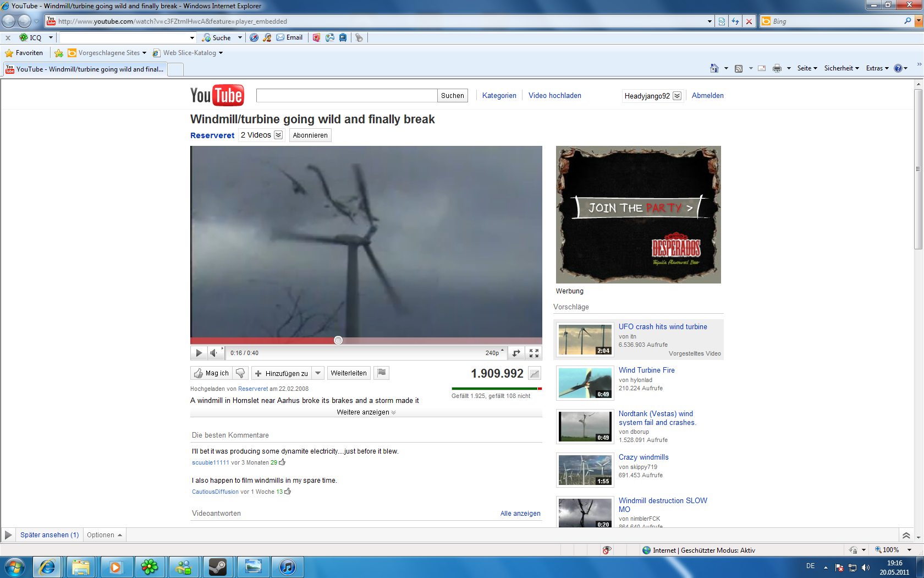Open the Kategorien link
This screenshot has height=578, width=924.
[x=499, y=96]
